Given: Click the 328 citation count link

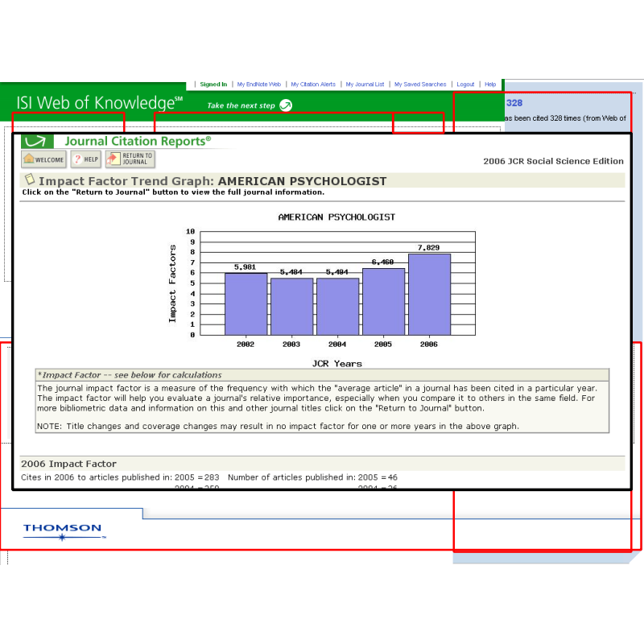Looking at the screenshot, I should 514,103.
